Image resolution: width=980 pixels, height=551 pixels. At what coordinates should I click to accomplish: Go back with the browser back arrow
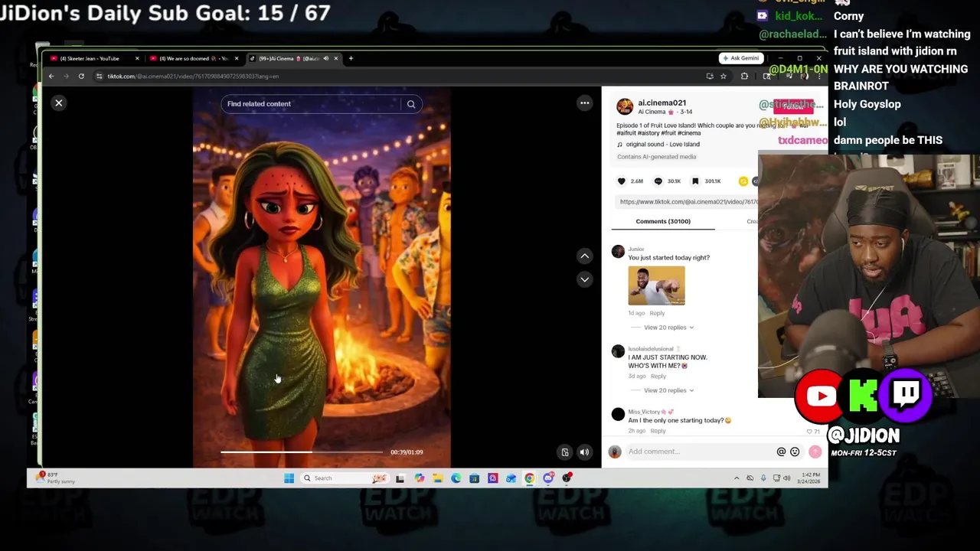click(51, 76)
